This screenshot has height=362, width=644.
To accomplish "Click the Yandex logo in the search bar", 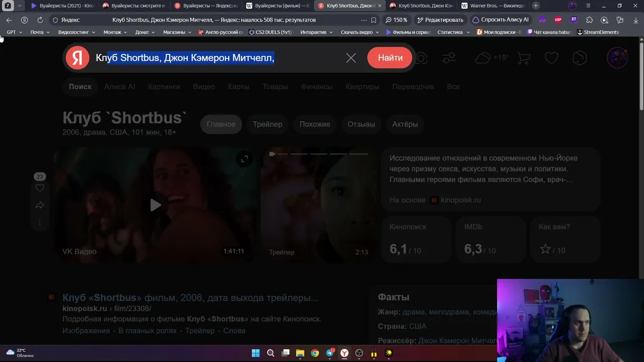I will [77, 58].
